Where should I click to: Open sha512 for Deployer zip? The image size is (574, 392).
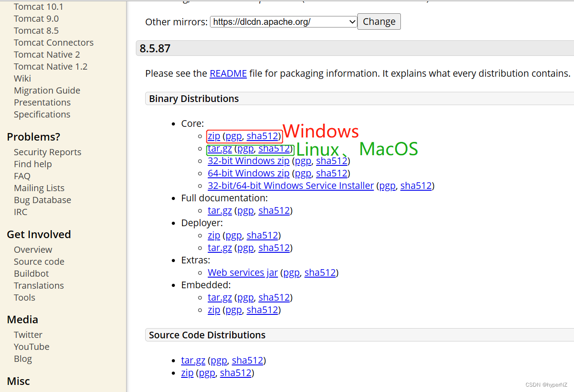coord(262,235)
